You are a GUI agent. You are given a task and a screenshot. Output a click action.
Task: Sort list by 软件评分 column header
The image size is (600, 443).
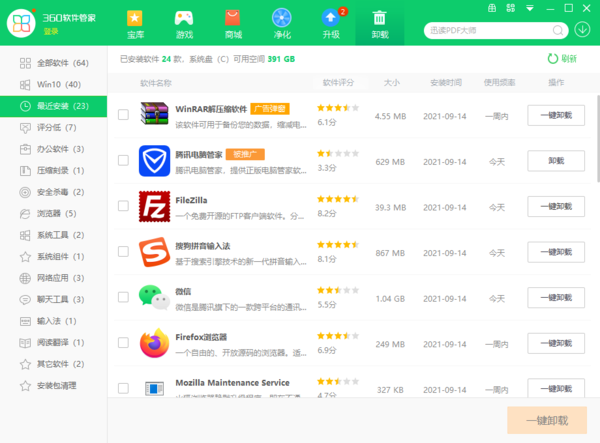pos(339,82)
